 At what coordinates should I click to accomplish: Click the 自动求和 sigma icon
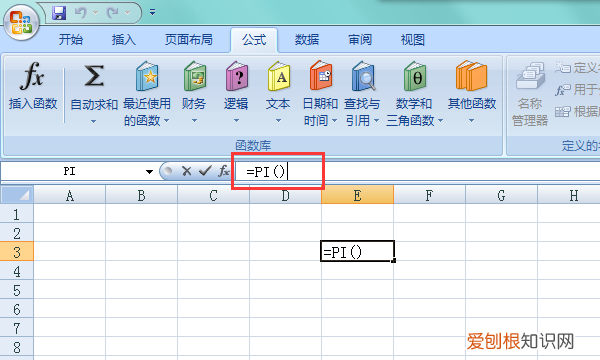94,75
